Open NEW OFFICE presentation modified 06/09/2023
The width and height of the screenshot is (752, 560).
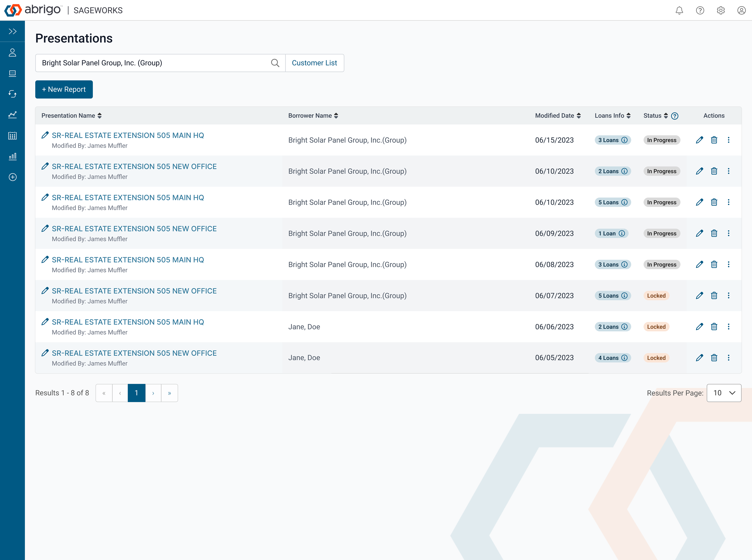(x=134, y=229)
